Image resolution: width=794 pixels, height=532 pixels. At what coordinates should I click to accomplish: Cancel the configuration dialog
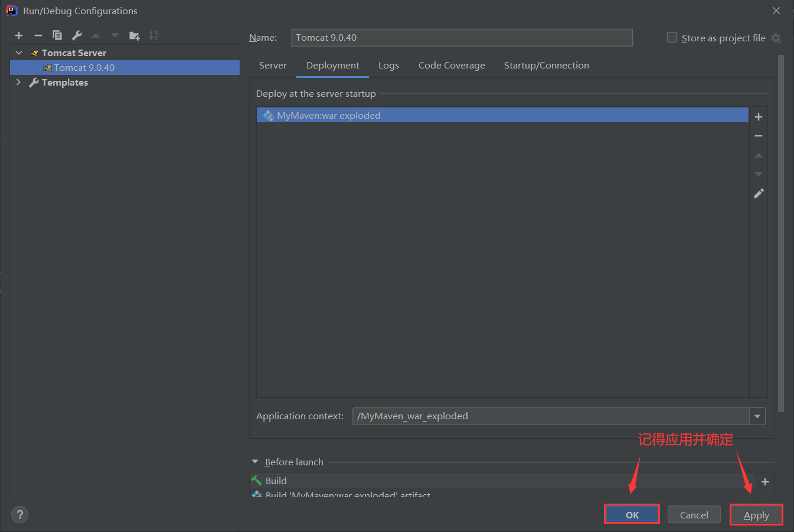click(694, 514)
